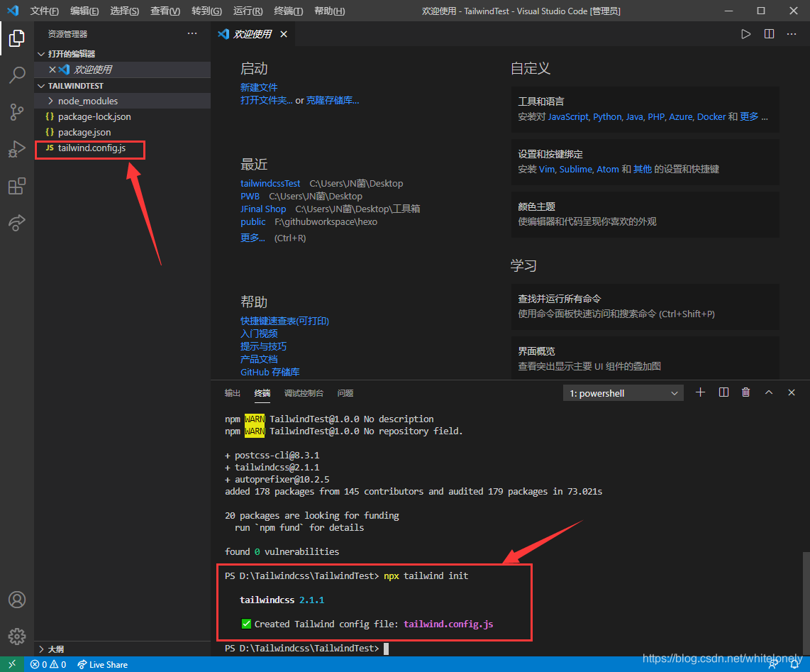Open the Run and Debug view
Screen dimensions: 810x672
(x=16, y=149)
